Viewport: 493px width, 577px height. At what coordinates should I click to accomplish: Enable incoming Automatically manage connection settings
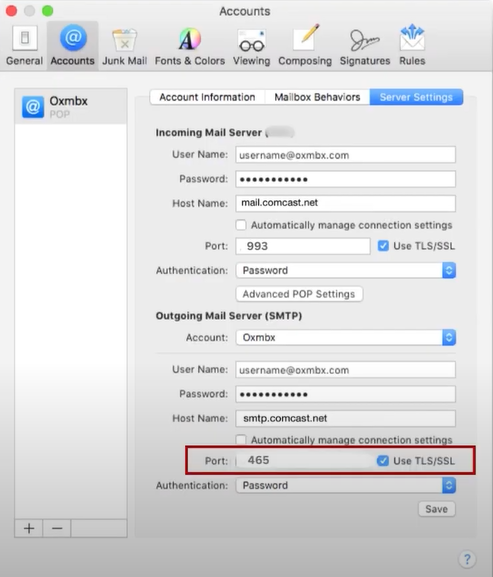(x=241, y=225)
